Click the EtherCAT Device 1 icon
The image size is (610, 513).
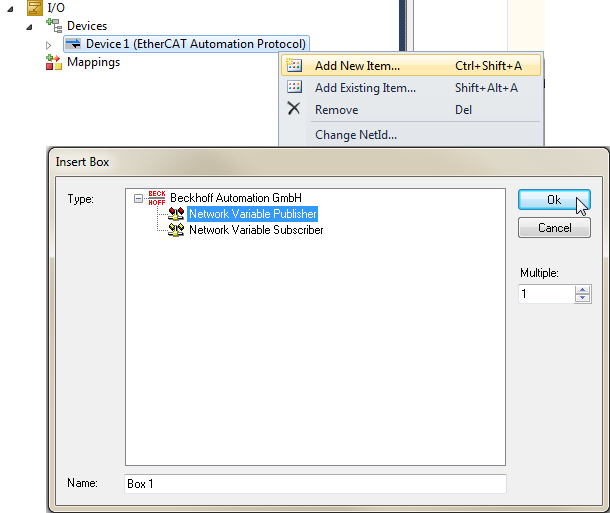tap(73, 44)
